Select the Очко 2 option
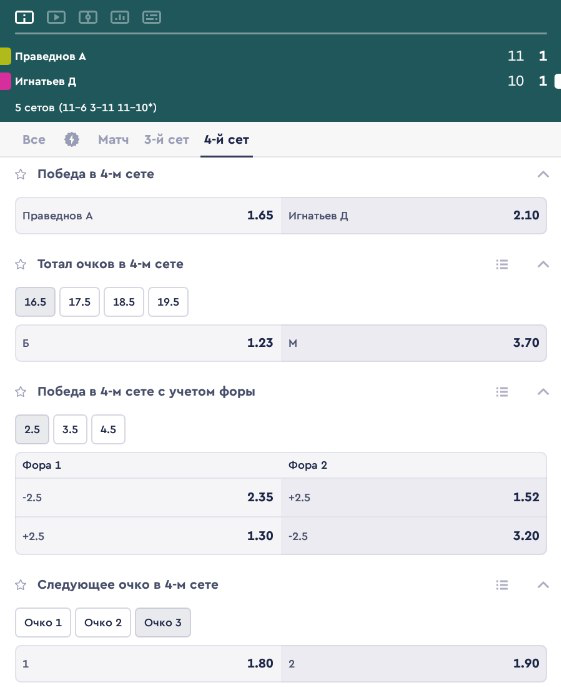Image resolution: width=561 pixels, height=687 pixels. click(103, 623)
